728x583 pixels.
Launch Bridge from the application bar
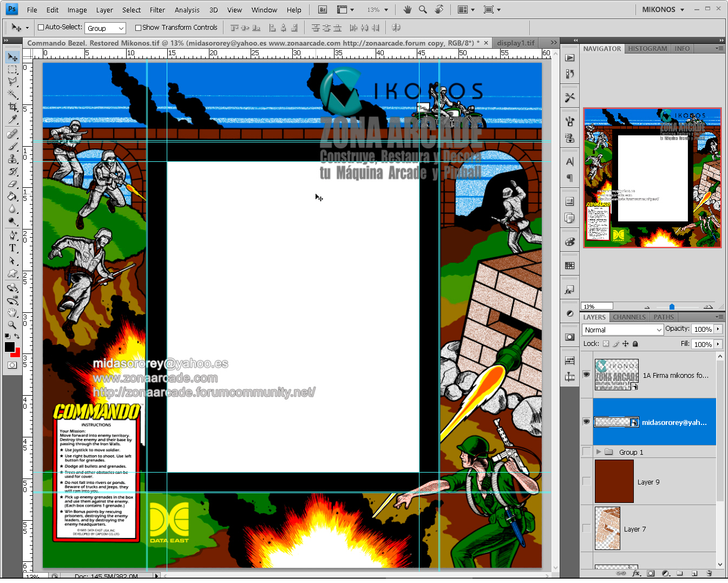point(323,10)
